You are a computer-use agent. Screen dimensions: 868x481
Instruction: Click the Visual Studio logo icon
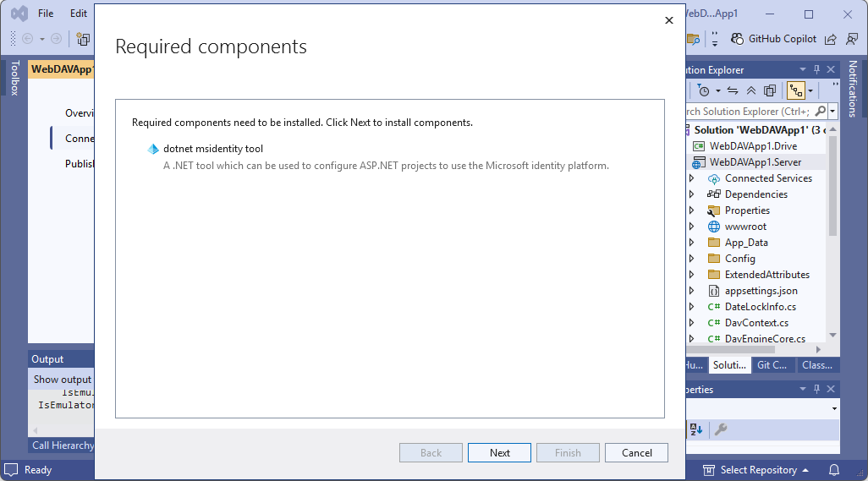19,14
